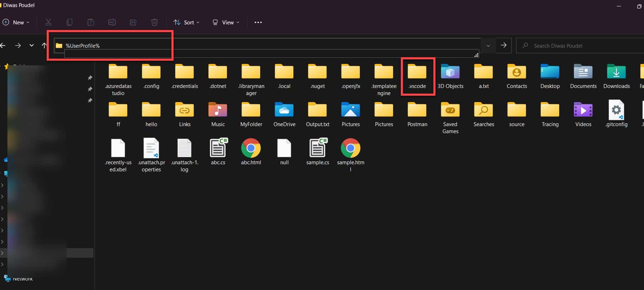Select the .vscode folder

pos(417,77)
